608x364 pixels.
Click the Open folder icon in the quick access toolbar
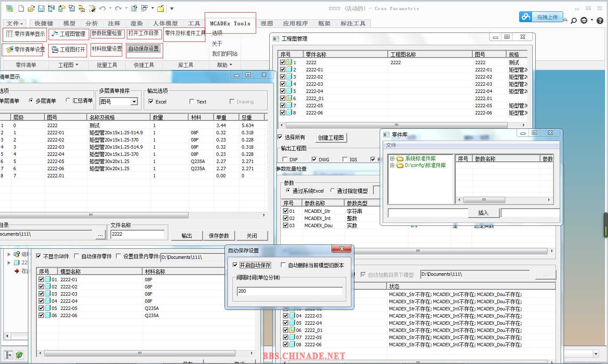pyautogui.click(x=31, y=8)
